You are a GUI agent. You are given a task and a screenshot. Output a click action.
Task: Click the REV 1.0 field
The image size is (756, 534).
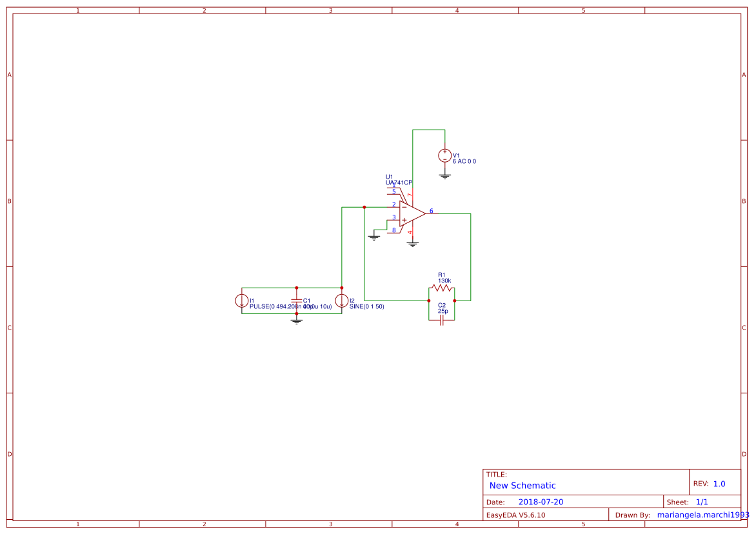(719, 482)
